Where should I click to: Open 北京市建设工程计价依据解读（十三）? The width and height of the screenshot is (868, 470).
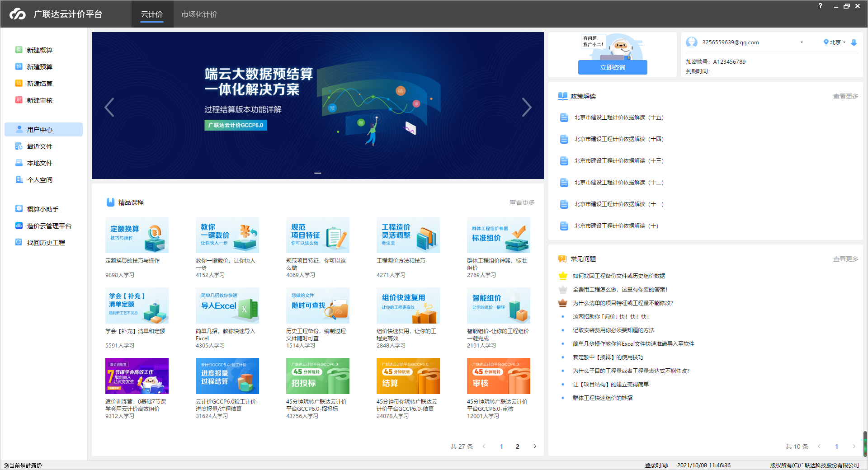(619, 160)
